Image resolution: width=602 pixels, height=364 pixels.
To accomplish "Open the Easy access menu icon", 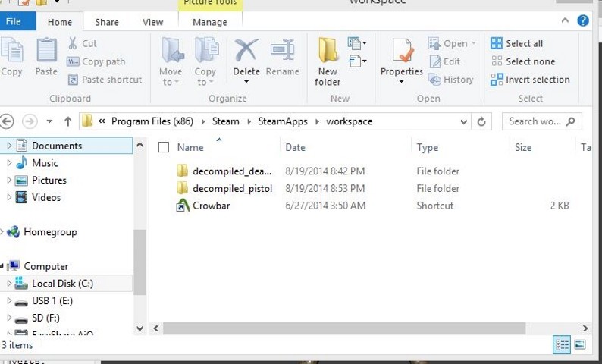I will pos(356,61).
